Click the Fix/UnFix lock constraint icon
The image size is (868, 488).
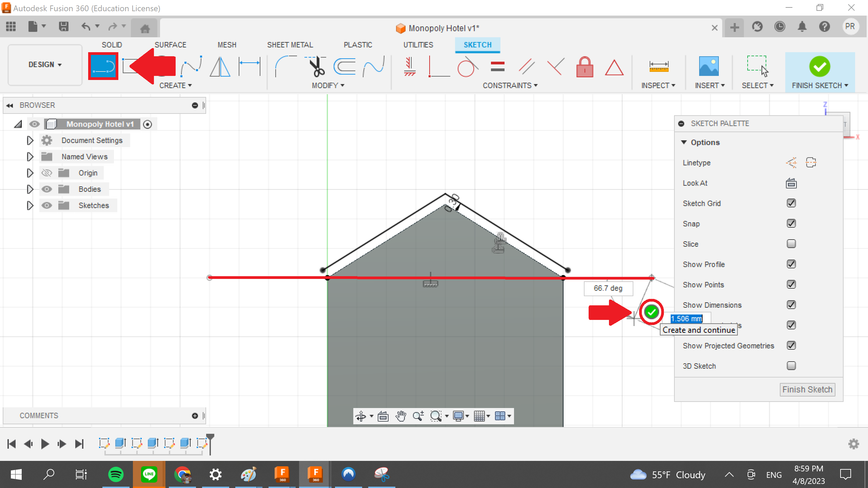585,67
